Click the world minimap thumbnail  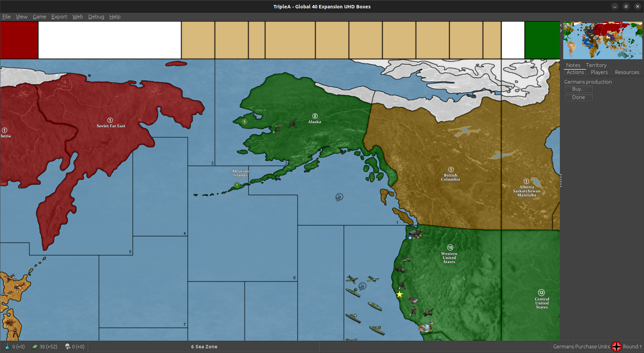coord(602,40)
